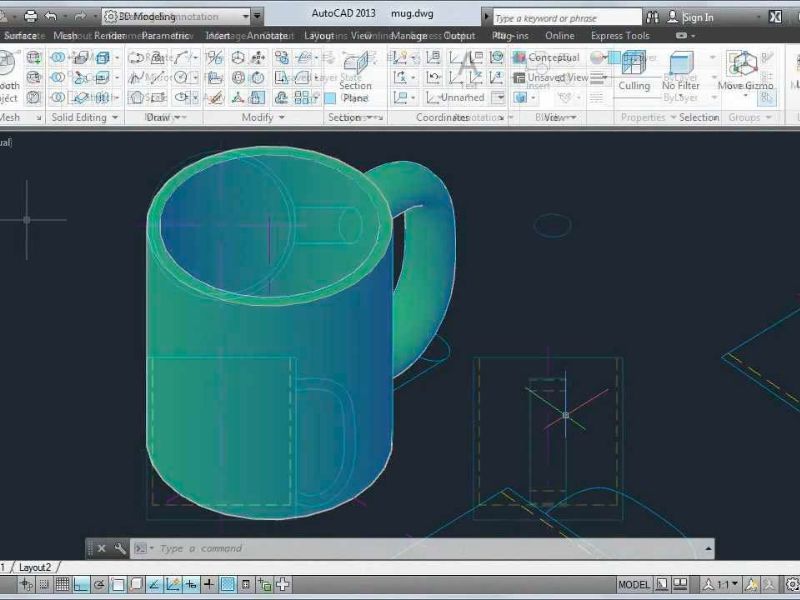
Task: Open the annotation scale 1:1 menu
Action: (x=720, y=584)
